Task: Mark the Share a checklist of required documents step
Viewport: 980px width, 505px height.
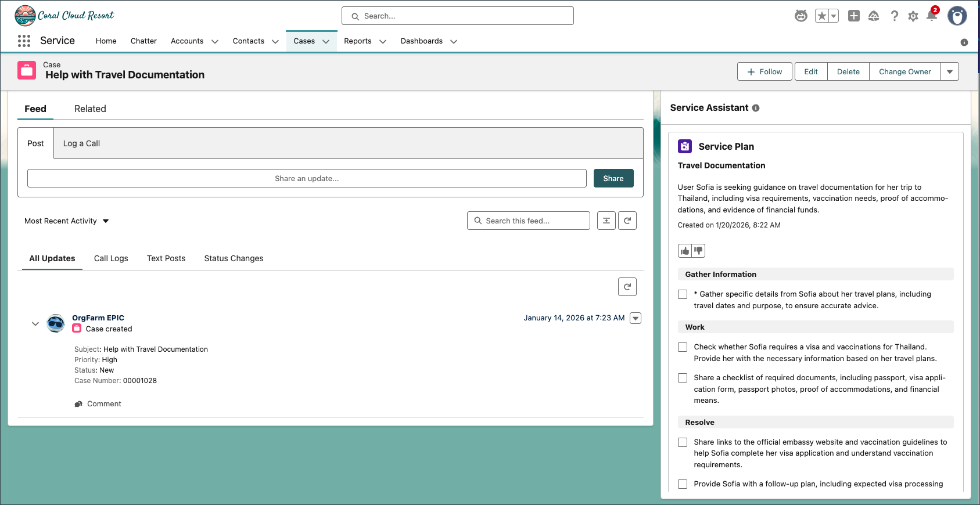Action: click(683, 378)
